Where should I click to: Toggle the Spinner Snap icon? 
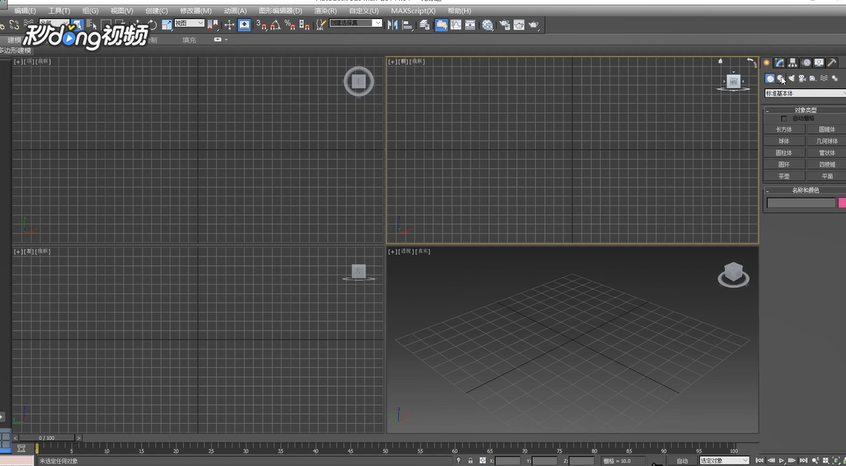tap(304, 25)
